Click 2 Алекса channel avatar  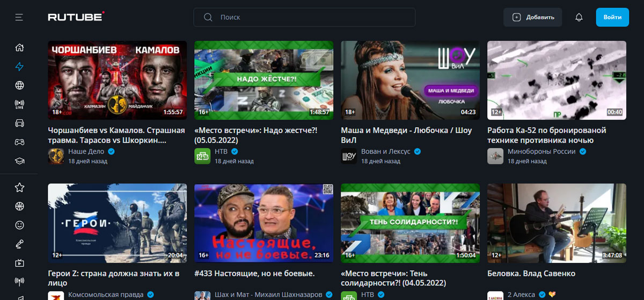point(495,296)
